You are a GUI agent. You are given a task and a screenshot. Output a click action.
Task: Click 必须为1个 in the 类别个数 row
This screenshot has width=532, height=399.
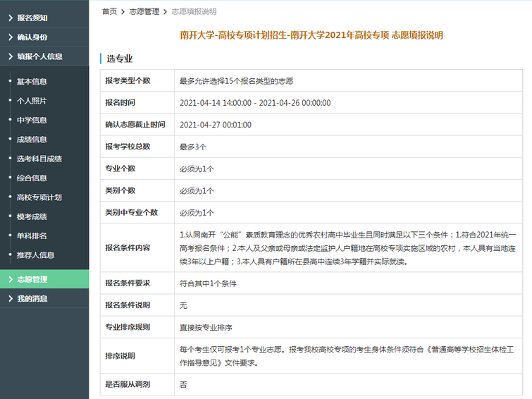(197, 191)
